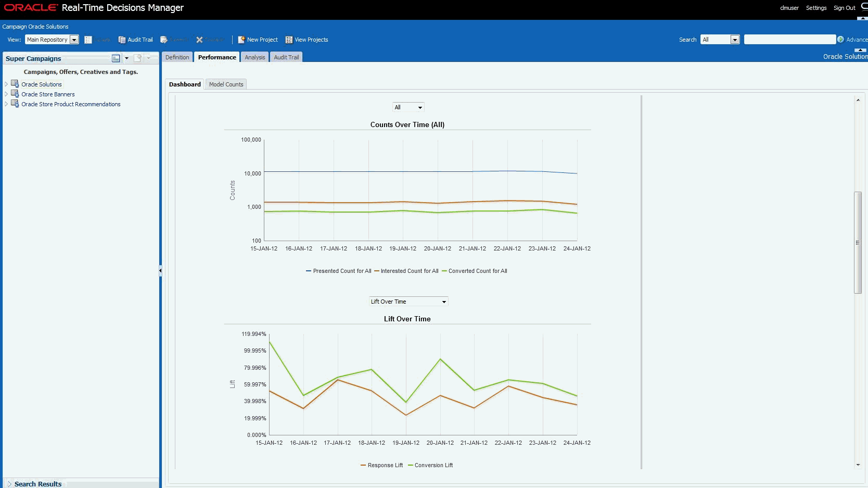The width and height of the screenshot is (868, 488).
Task: Select the Performance tab
Action: coord(217,57)
